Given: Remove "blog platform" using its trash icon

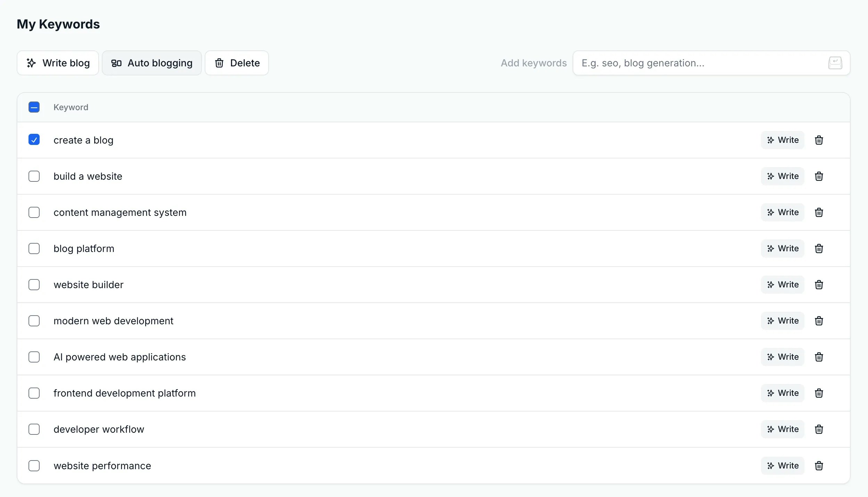Looking at the screenshot, I should coord(819,249).
